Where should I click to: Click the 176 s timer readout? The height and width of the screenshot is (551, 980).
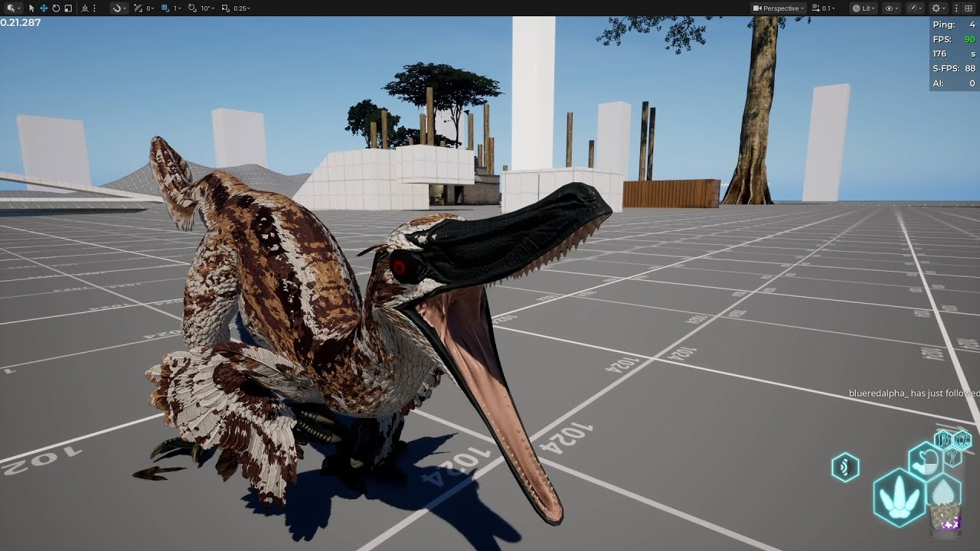(954, 54)
